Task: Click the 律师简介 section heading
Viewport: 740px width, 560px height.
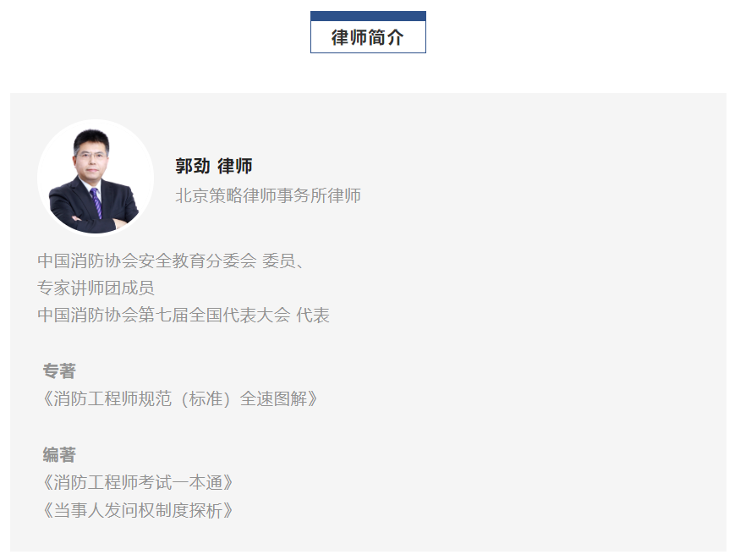Action: pyautogui.click(x=368, y=37)
